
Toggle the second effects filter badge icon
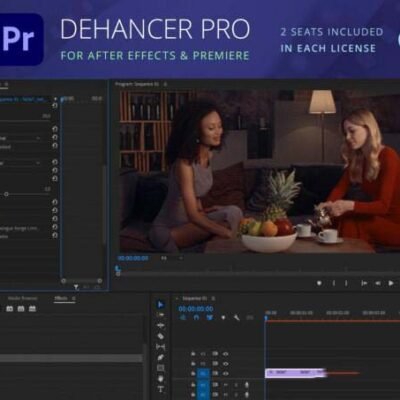tap(21, 309)
